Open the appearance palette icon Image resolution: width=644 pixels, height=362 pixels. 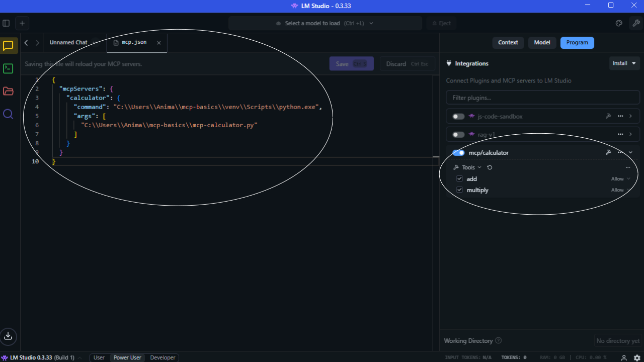(x=619, y=23)
